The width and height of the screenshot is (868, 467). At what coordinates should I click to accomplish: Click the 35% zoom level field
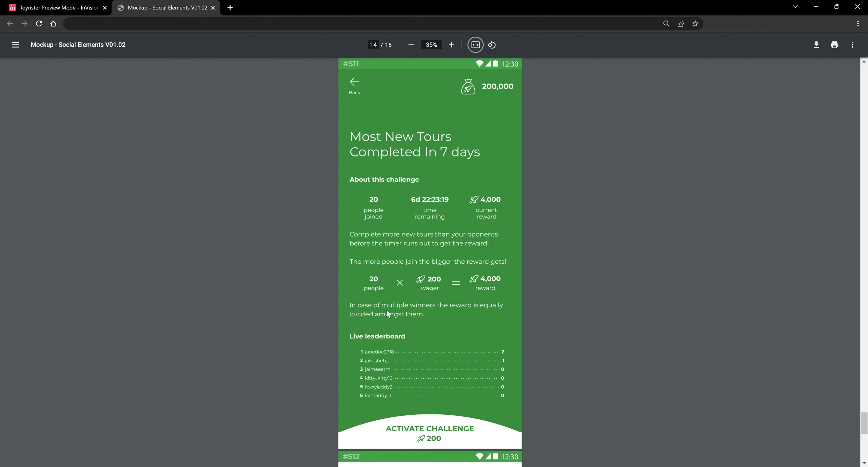pos(431,45)
